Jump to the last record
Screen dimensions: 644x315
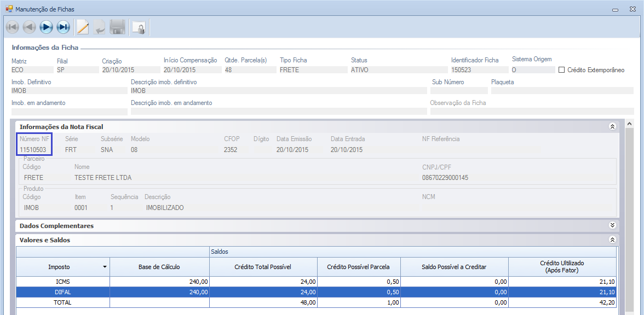click(64, 27)
